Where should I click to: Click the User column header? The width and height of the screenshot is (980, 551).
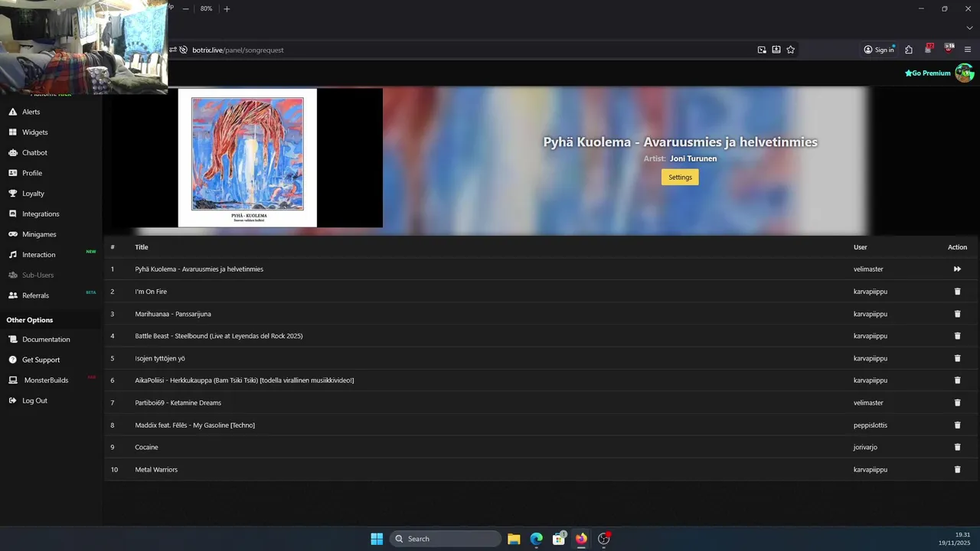861,247
